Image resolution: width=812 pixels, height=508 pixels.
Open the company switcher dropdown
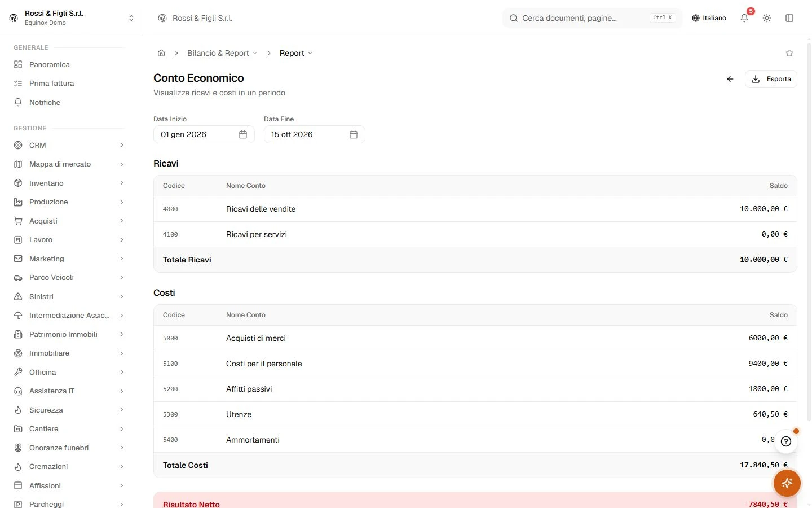pos(72,18)
